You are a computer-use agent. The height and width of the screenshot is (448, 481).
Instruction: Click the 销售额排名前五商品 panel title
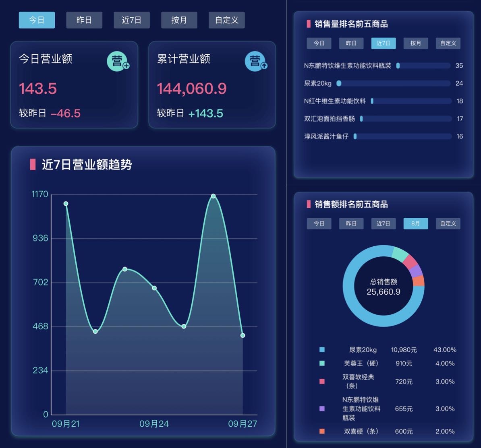[x=351, y=204]
